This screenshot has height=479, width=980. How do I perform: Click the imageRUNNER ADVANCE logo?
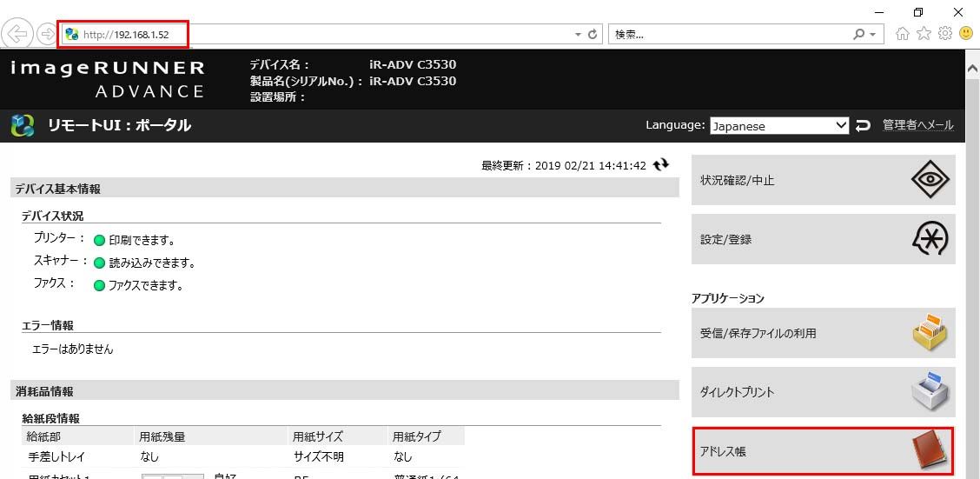[108, 79]
